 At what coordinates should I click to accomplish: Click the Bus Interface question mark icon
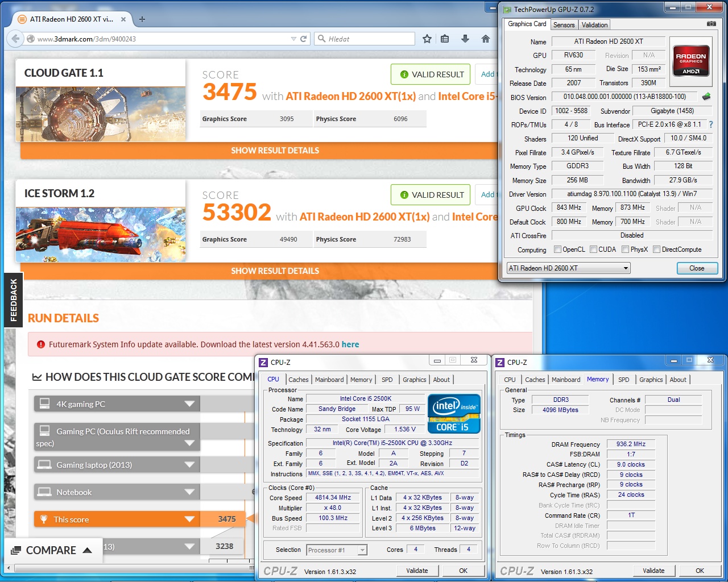coord(710,124)
